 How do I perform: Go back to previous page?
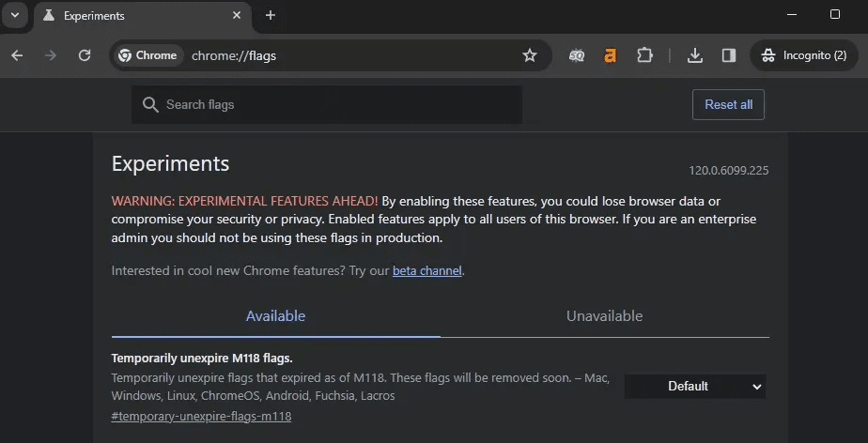coord(17,55)
